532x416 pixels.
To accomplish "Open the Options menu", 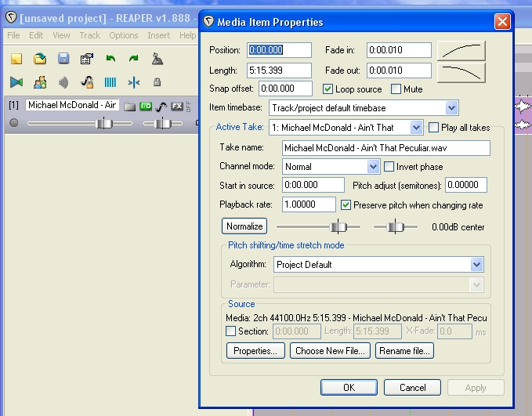I will pyautogui.click(x=124, y=35).
